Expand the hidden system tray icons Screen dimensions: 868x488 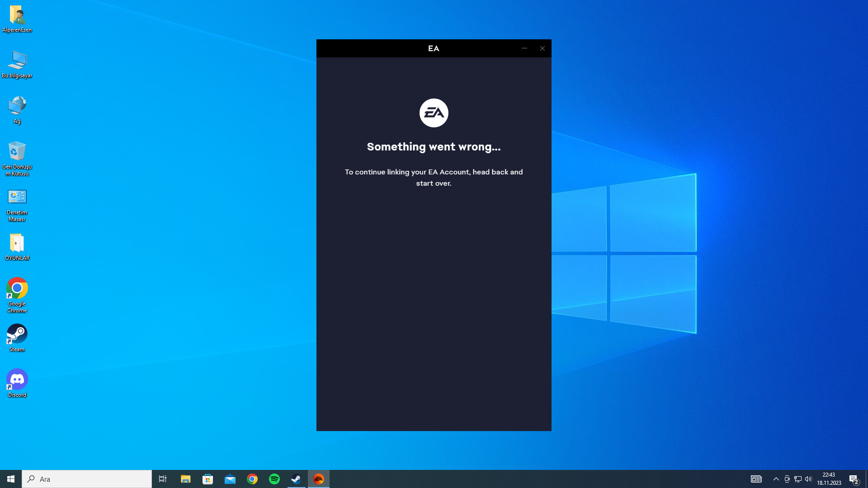click(776, 479)
